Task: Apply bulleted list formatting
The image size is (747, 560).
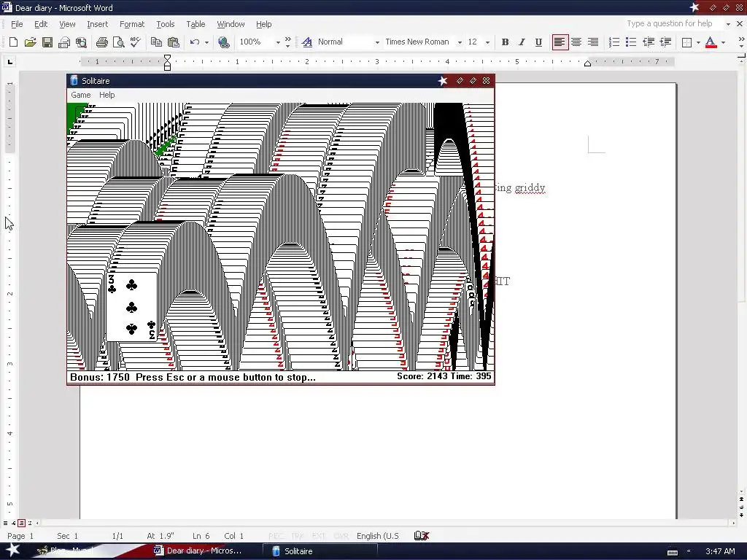Action: pos(631,42)
